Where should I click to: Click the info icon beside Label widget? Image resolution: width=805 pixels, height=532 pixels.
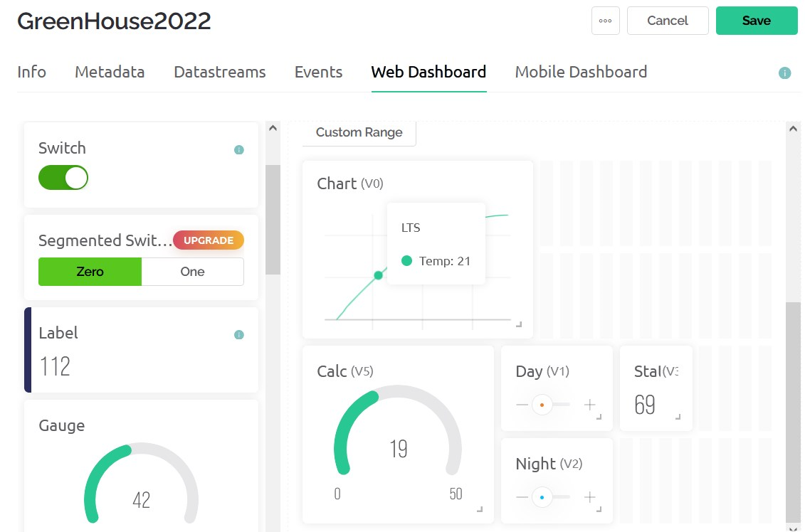point(238,334)
